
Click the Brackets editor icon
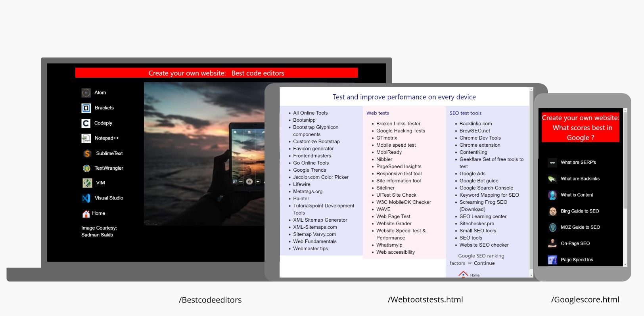pyautogui.click(x=86, y=108)
